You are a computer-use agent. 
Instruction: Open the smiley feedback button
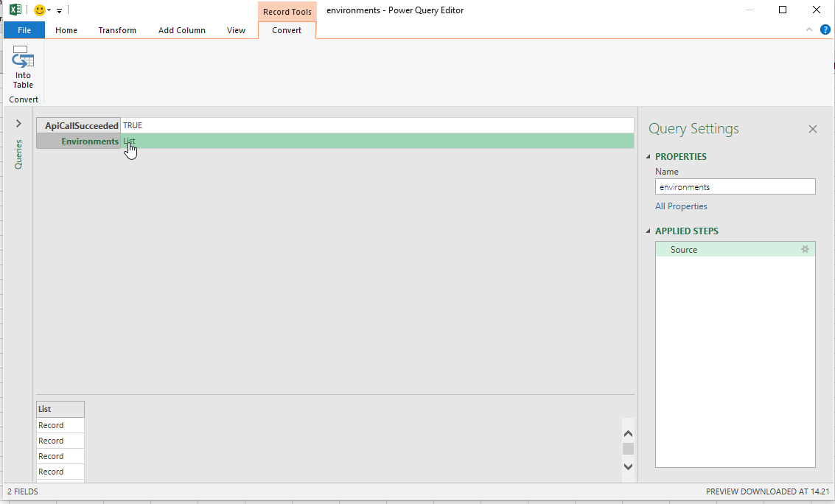(39, 10)
